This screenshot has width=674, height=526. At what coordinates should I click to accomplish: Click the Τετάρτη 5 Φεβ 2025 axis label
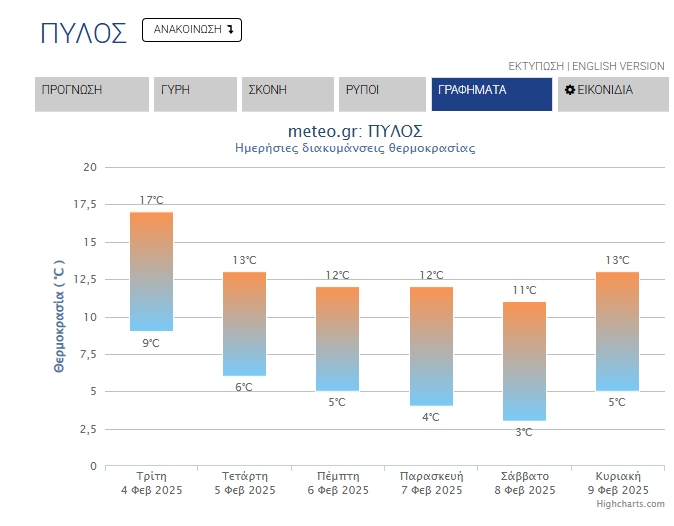coord(245,483)
